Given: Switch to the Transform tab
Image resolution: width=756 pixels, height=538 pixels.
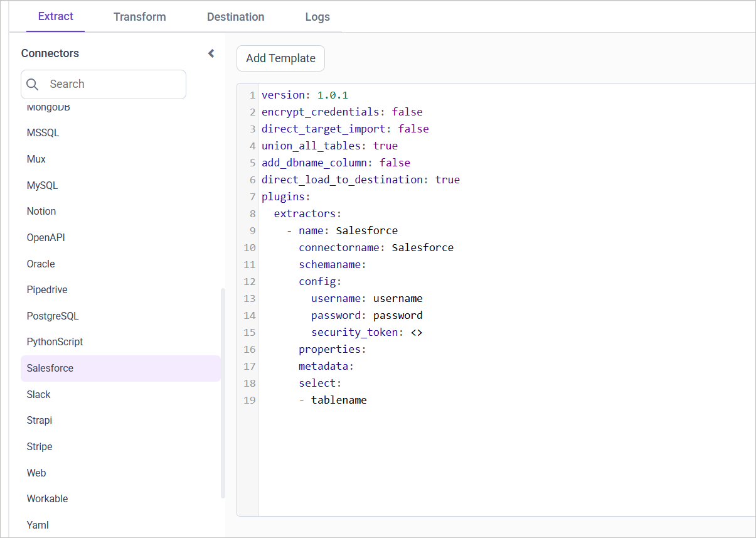Looking at the screenshot, I should [x=139, y=17].
